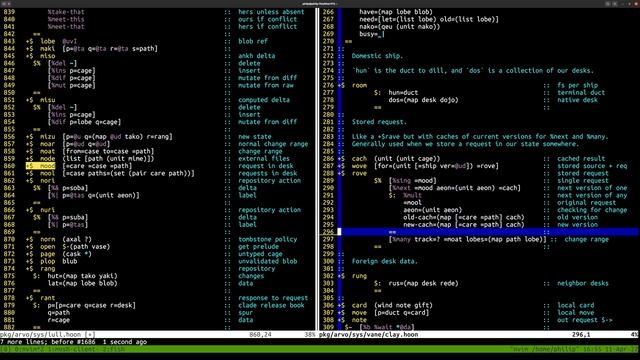
Task: Click the '+$ misu' definition
Action: click(40, 100)
